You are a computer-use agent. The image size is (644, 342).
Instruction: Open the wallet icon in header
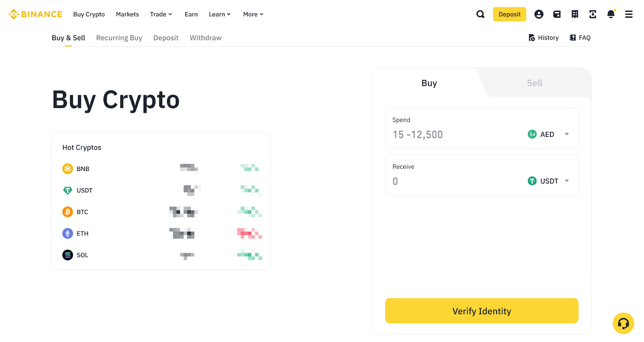pyautogui.click(x=557, y=14)
